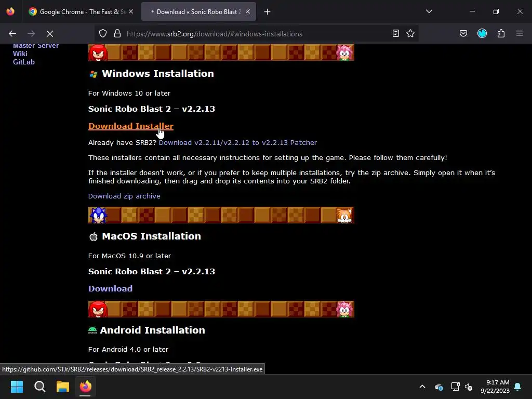Stop loading the page
The width and height of the screenshot is (532, 399).
click(x=50, y=34)
